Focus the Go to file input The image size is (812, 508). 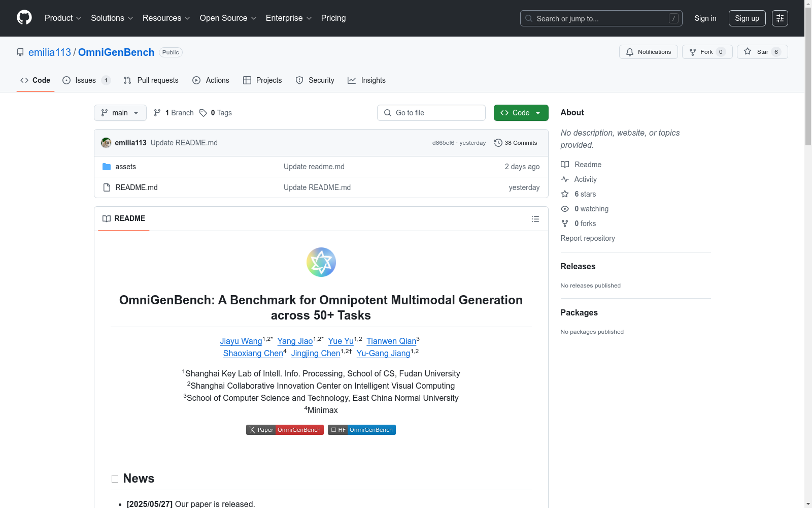(x=431, y=113)
